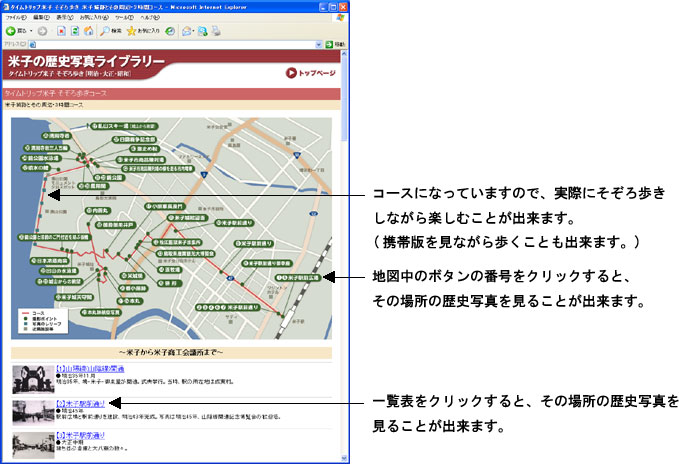
Task: Open the 【2】米子駅前通り link
Action: (81, 403)
